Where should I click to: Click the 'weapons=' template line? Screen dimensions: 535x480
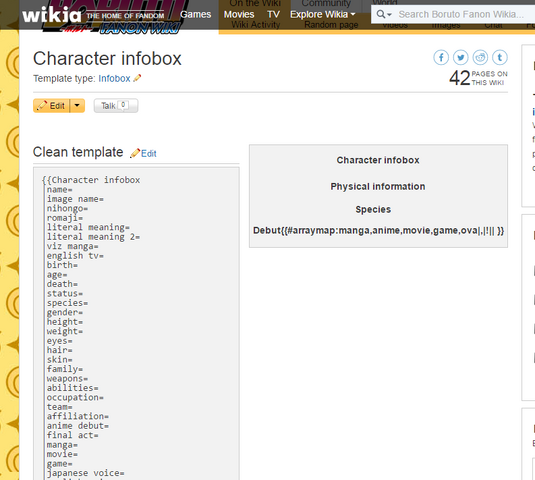(x=67, y=379)
